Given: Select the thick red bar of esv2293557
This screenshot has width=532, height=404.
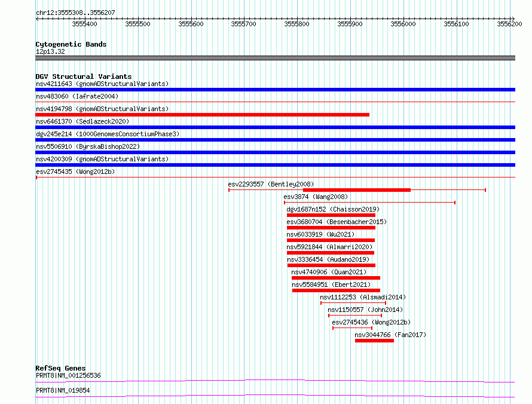Looking at the screenshot, I should (357, 190).
